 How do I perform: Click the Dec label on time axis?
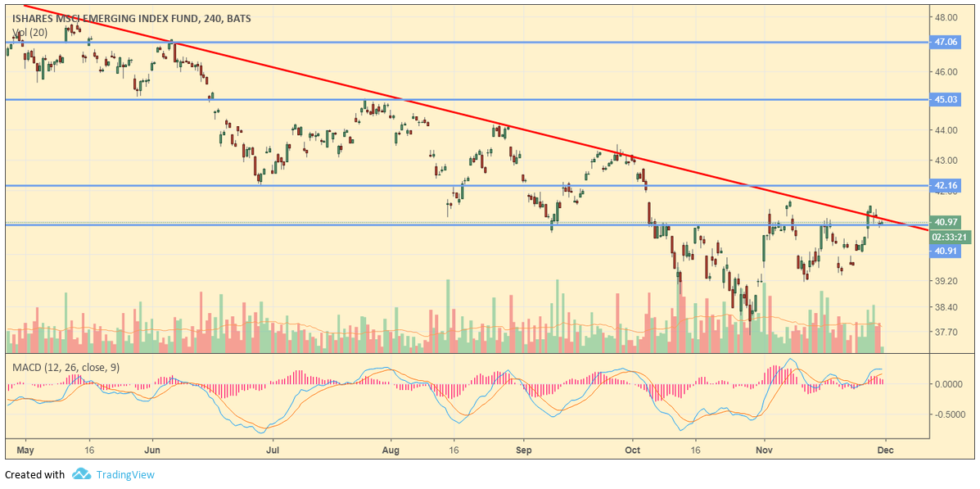point(884,450)
